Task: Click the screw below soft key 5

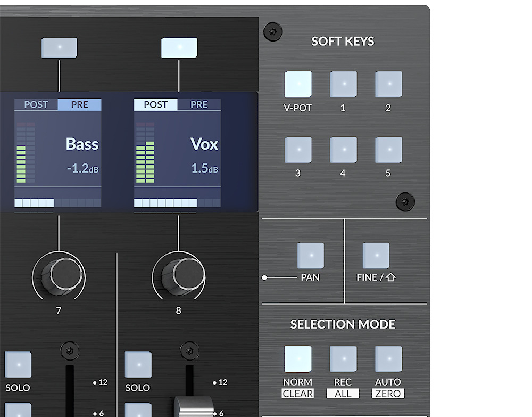Action: [x=405, y=202]
